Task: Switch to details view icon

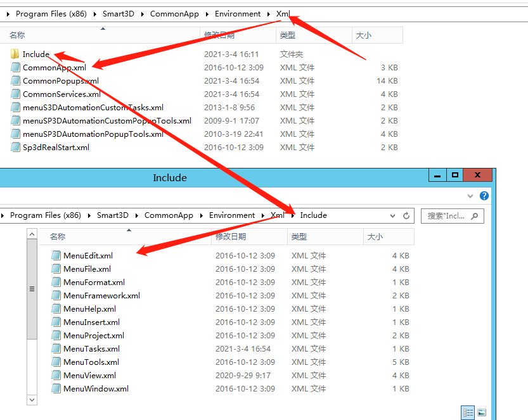Action: click(468, 412)
